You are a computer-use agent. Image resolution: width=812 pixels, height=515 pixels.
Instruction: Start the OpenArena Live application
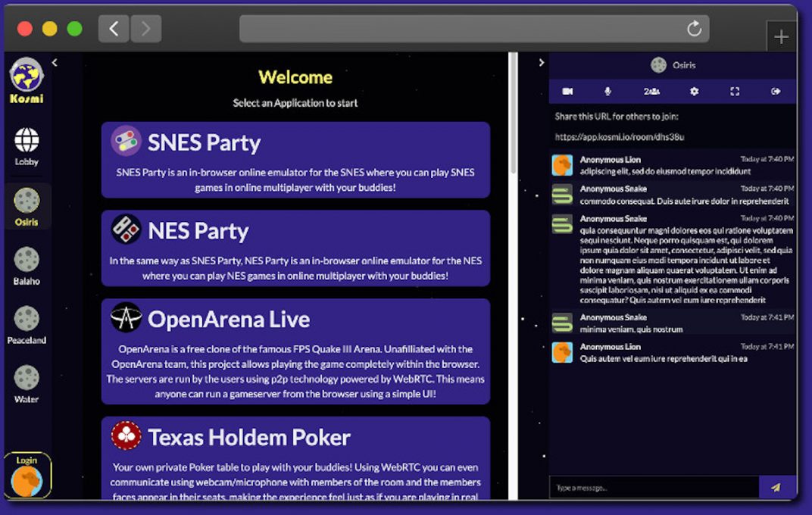[295, 351]
